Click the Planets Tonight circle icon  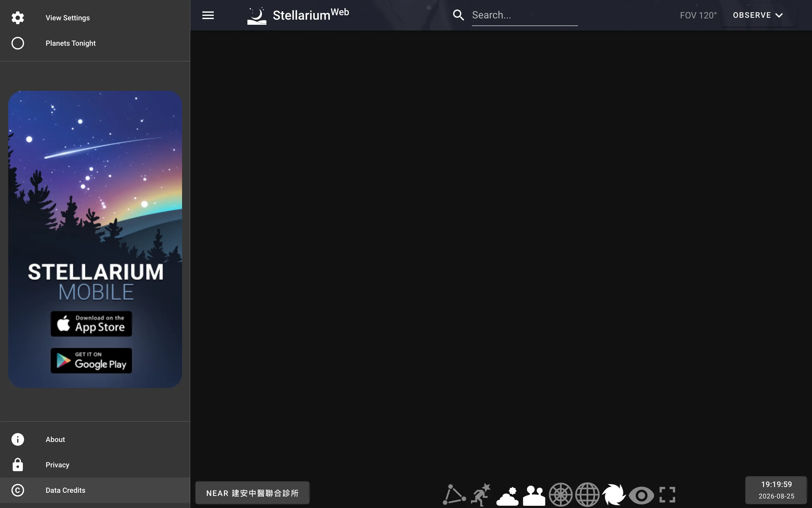pyautogui.click(x=18, y=43)
